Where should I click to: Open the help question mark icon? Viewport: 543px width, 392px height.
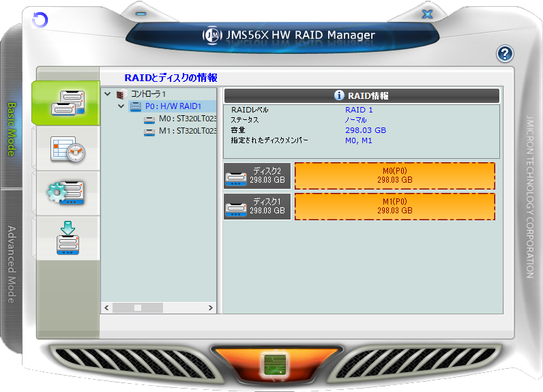coord(505,54)
